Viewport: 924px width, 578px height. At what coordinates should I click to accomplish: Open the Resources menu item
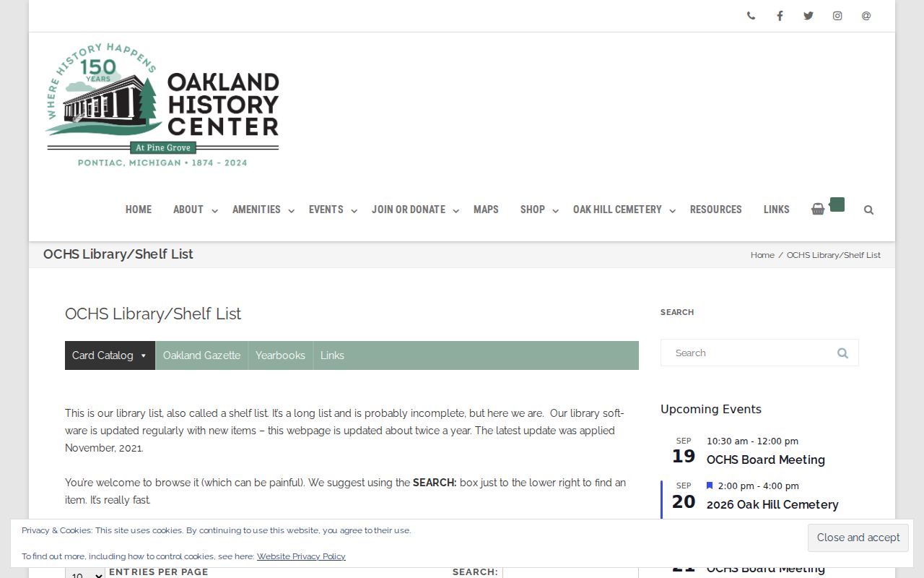pyautogui.click(x=715, y=210)
